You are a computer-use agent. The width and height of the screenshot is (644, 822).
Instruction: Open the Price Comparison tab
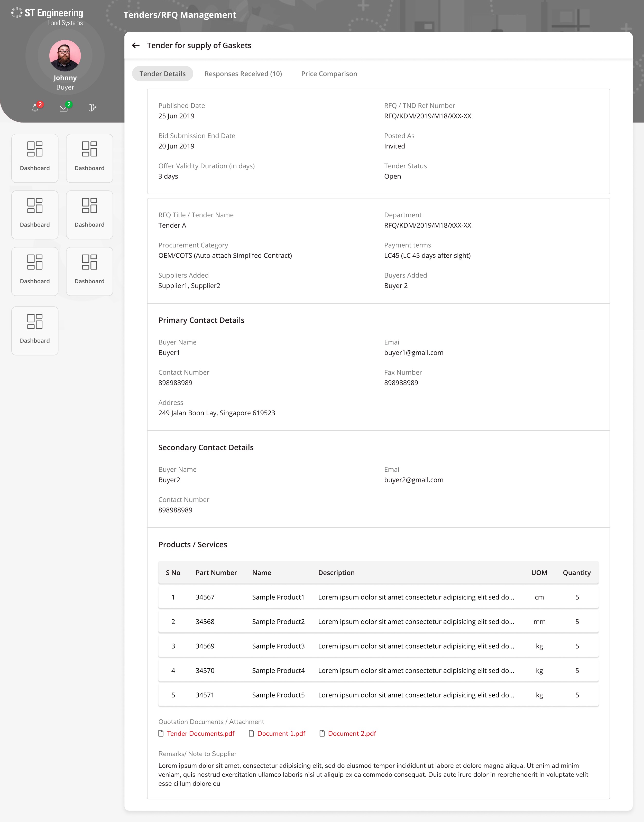329,73
